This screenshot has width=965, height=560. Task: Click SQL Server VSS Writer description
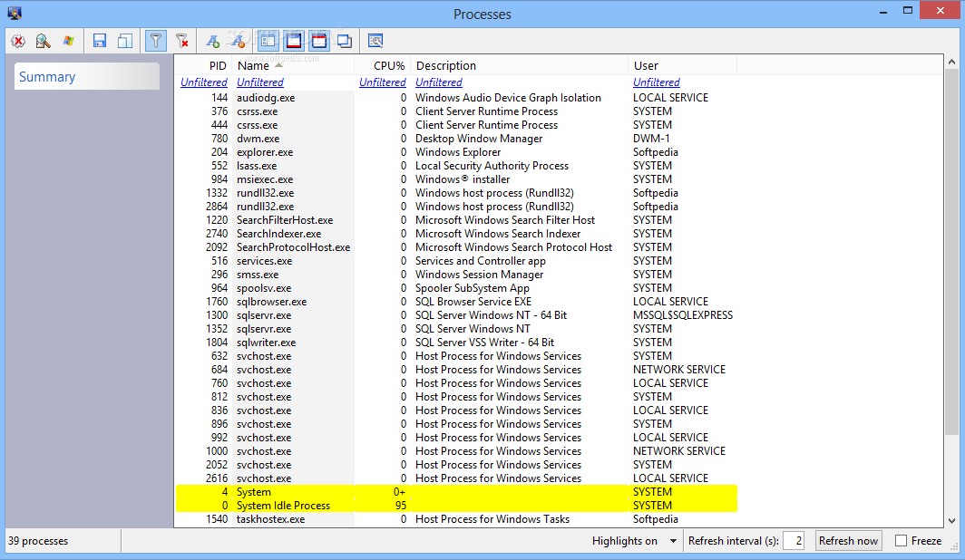coord(484,343)
